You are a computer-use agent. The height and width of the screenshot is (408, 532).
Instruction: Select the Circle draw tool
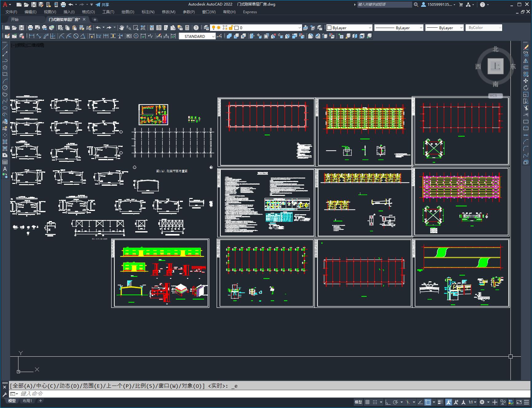5,88
